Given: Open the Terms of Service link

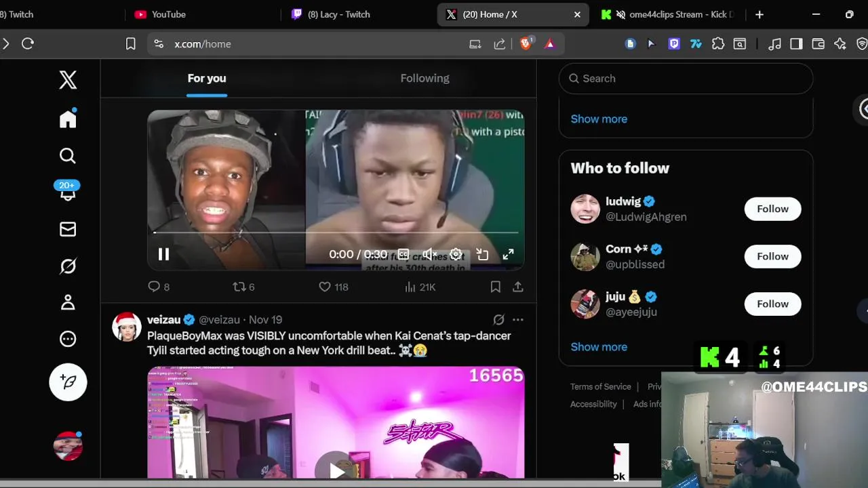Looking at the screenshot, I should pos(601,386).
